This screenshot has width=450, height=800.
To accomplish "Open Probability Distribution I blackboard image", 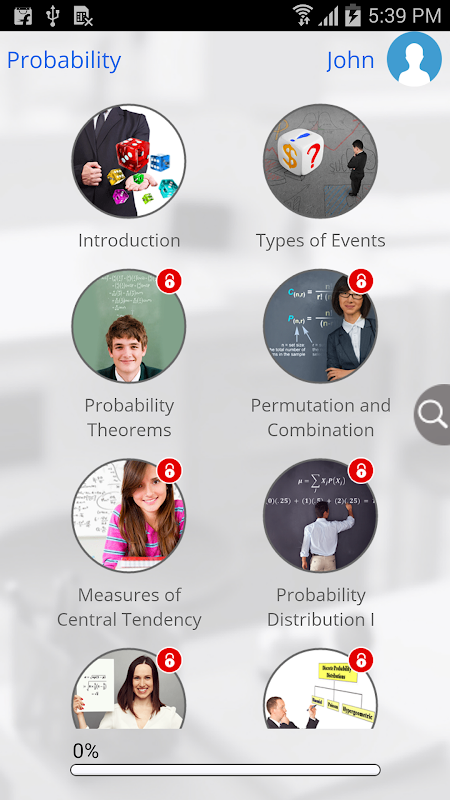I will click(x=320, y=515).
